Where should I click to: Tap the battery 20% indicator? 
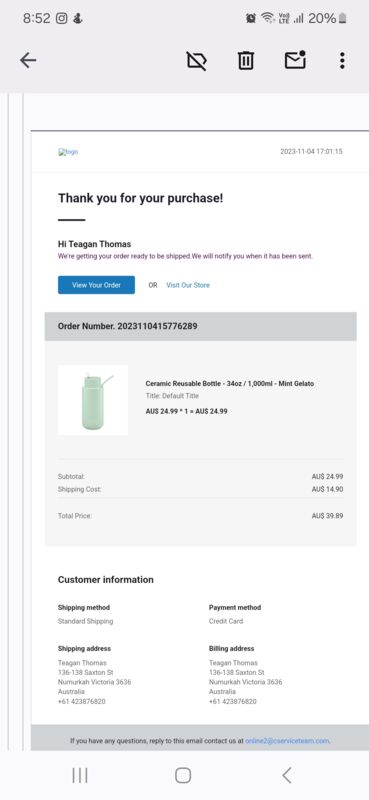coord(327,18)
